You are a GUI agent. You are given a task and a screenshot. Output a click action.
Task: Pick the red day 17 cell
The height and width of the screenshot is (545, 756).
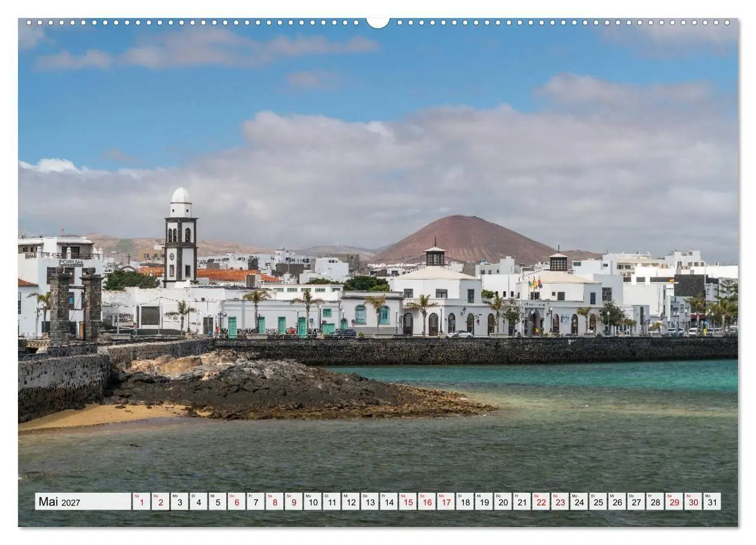click(445, 502)
